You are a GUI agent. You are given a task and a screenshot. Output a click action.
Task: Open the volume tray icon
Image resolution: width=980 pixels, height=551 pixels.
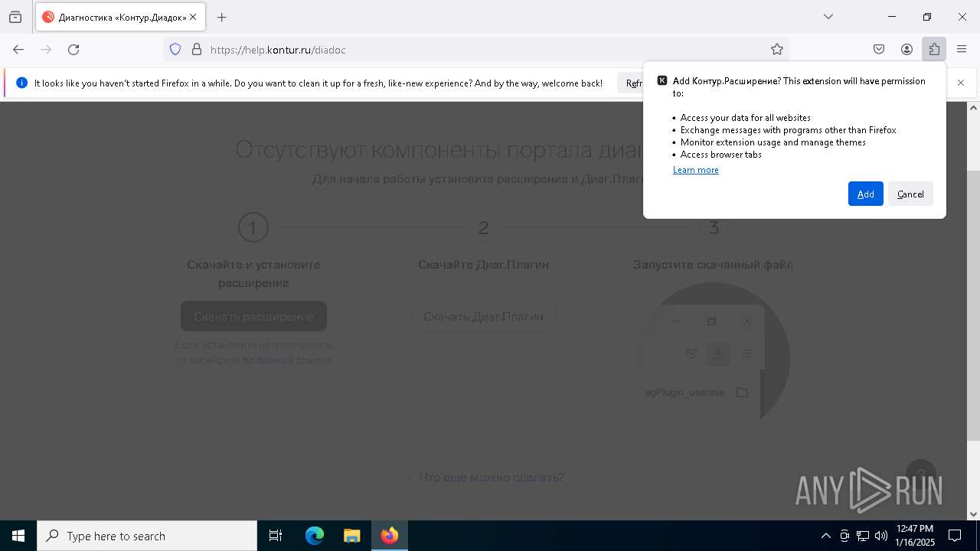click(x=881, y=536)
